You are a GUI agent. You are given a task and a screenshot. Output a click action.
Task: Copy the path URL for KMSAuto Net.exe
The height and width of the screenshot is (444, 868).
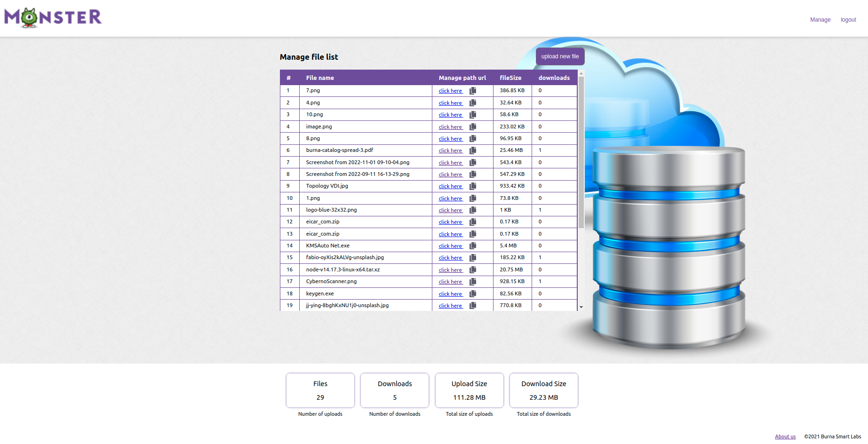click(473, 246)
